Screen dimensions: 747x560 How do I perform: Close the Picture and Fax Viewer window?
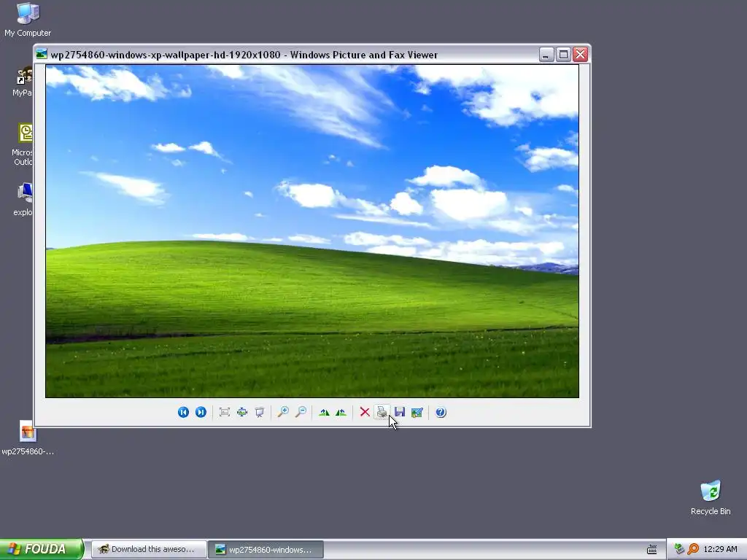tap(580, 55)
